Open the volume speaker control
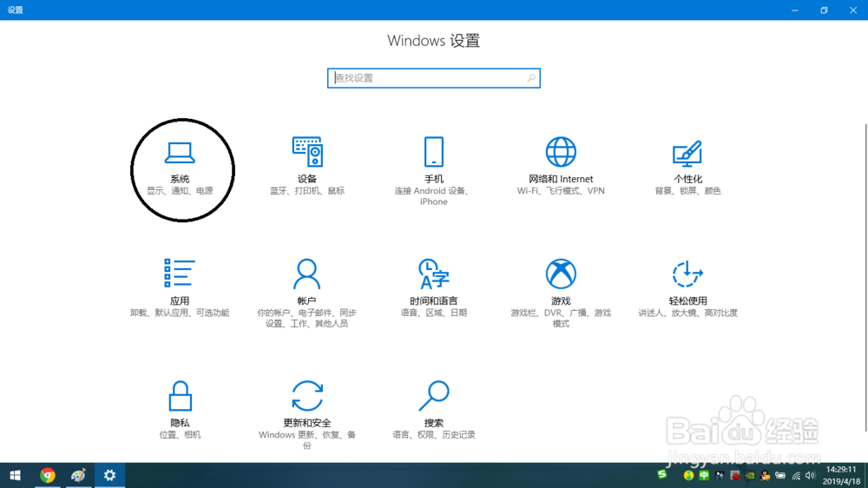Viewport: 868px width, 488px height. [811, 475]
